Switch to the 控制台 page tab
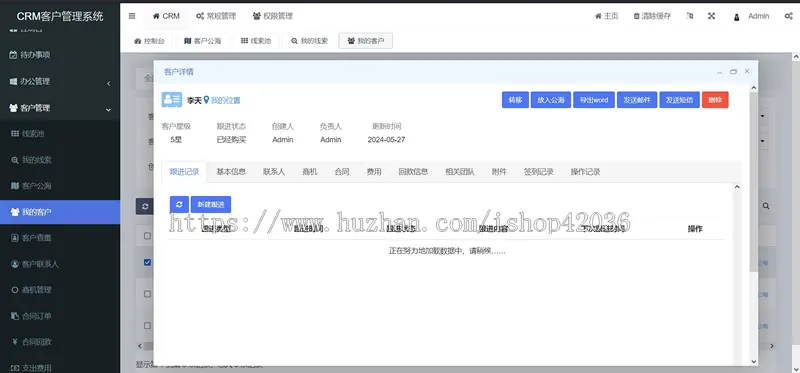The height and width of the screenshot is (373, 800). coord(149,41)
